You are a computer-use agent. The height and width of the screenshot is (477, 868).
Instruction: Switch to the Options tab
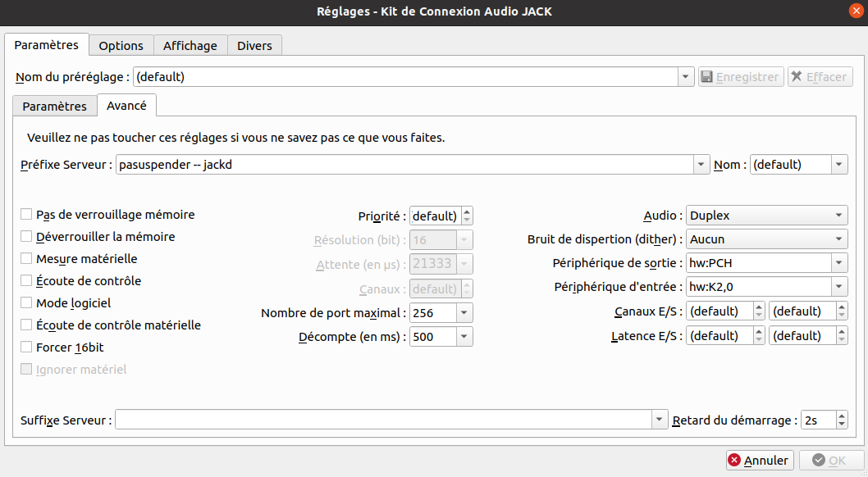tap(121, 46)
